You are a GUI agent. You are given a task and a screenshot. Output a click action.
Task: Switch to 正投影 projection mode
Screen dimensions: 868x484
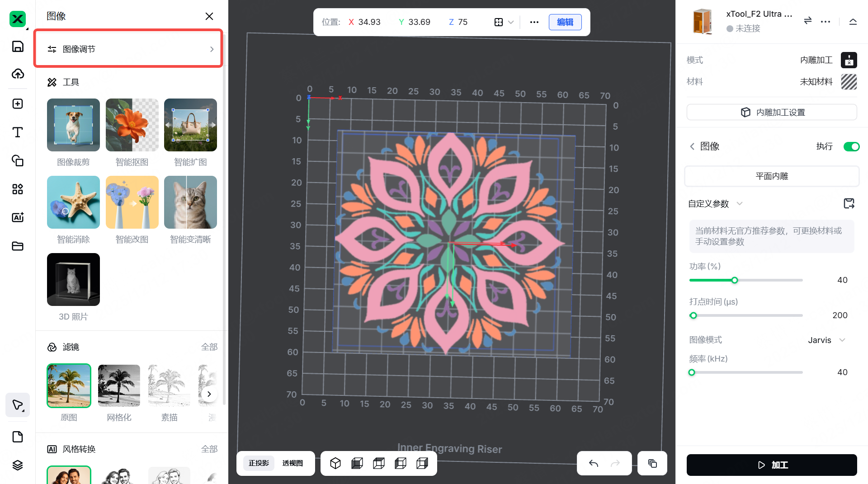259,463
